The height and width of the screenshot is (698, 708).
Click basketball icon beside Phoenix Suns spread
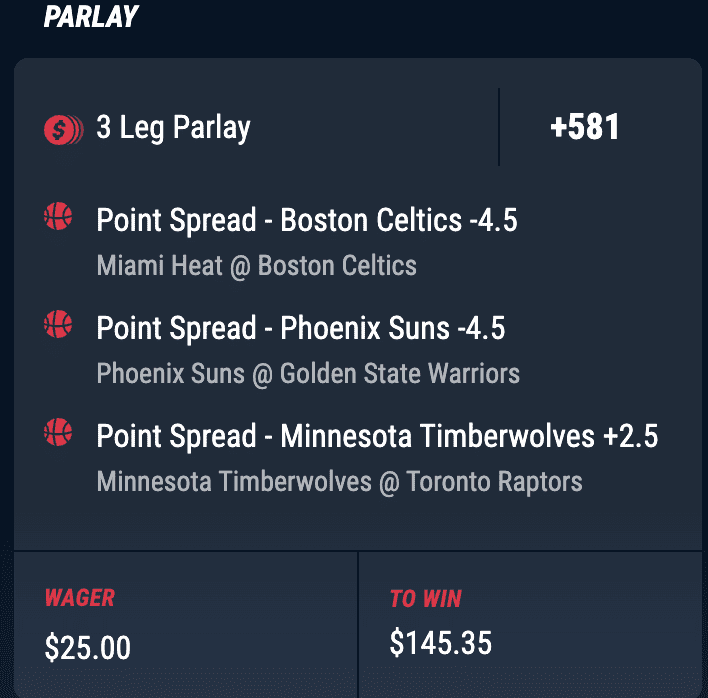pyautogui.click(x=58, y=324)
